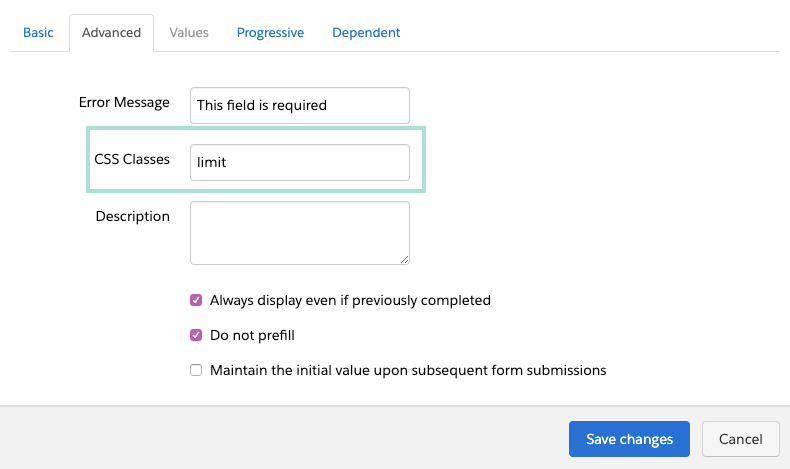Click the 'Maintain the initial value' label text

tap(408, 370)
